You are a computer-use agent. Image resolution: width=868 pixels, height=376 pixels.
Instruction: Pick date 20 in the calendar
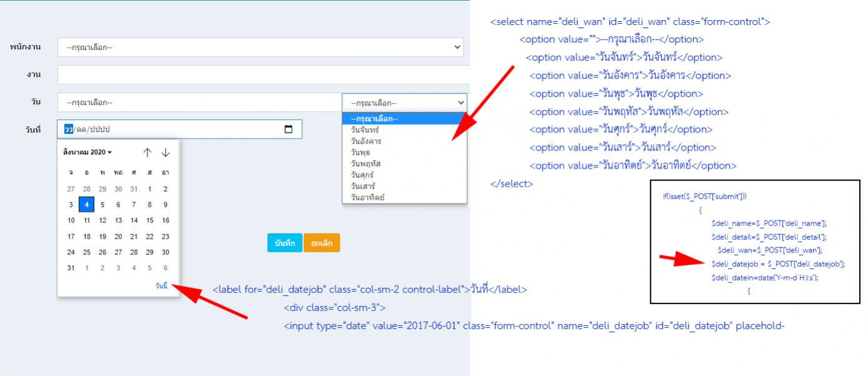click(x=118, y=237)
